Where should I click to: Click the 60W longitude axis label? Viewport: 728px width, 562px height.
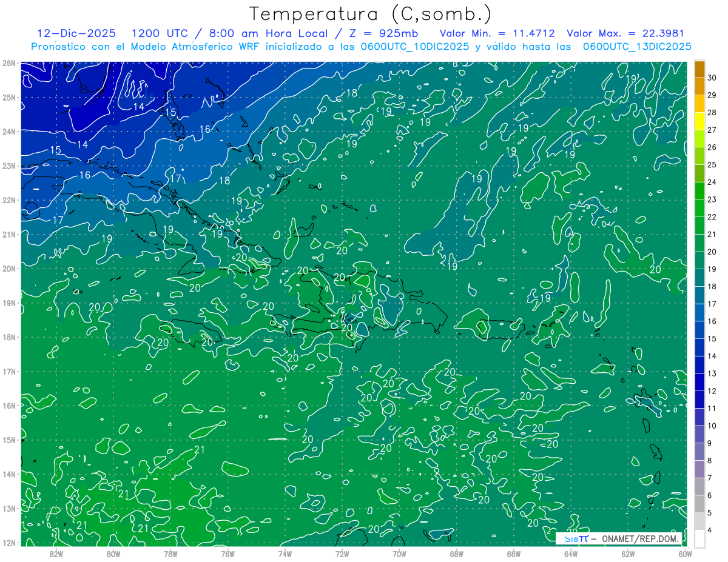point(685,554)
